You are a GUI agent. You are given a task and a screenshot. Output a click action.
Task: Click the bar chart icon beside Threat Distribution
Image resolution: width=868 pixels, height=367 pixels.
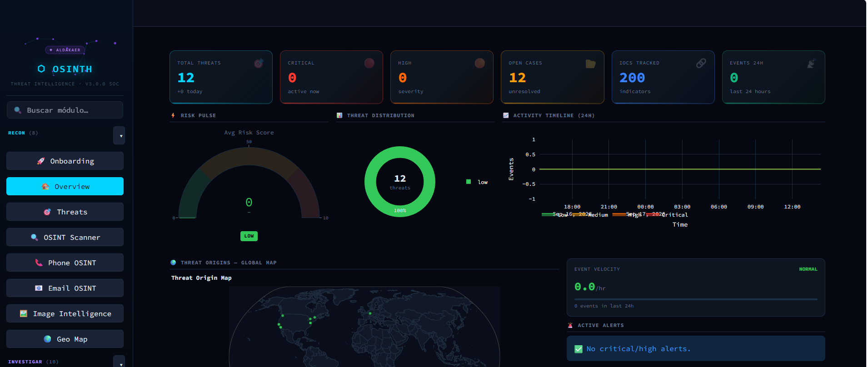coord(339,115)
